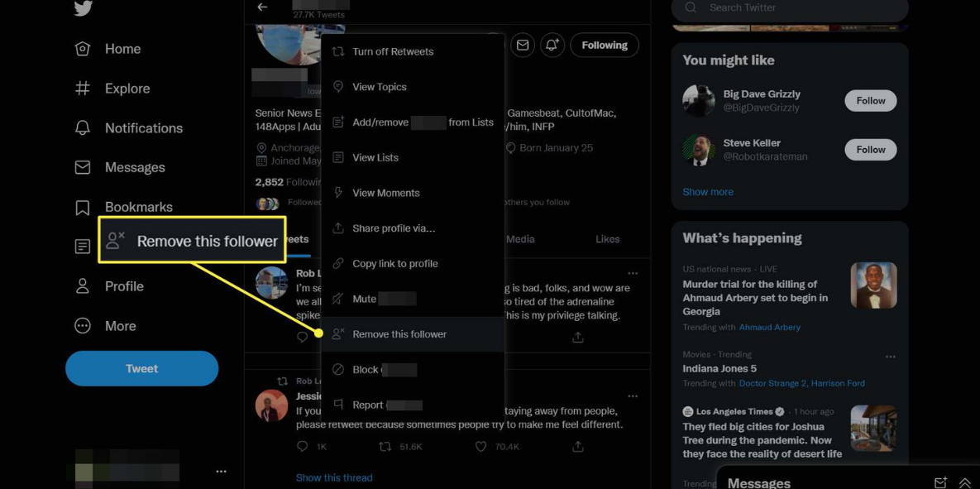Open More options on Indiana Jones trend
The image size is (980, 489).
click(890, 357)
